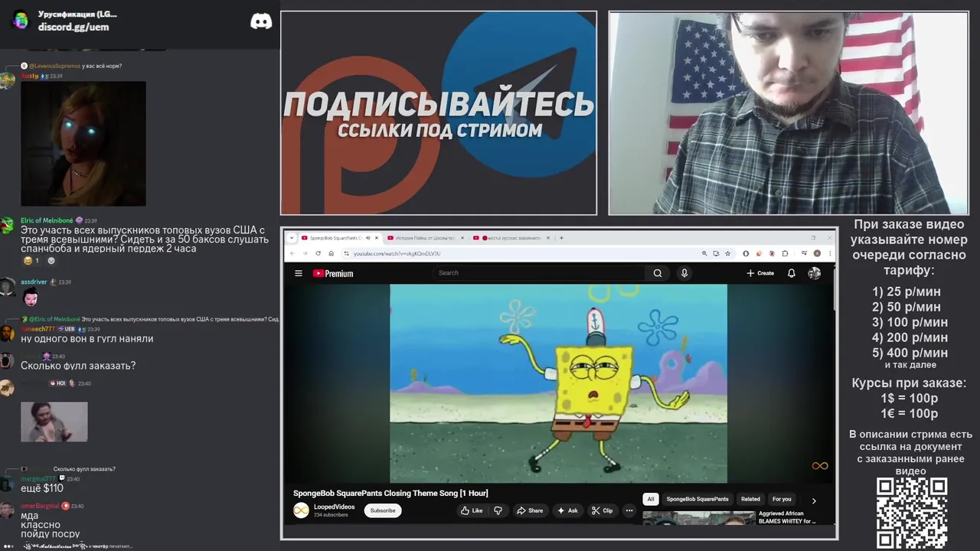Select the For you filter chip
Image resolution: width=980 pixels, height=551 pixels.
click(x=782, y=499)
